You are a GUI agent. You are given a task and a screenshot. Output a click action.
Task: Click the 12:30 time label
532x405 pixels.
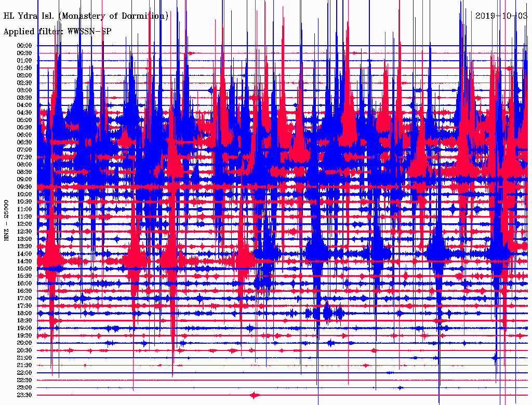click(24, 232)
